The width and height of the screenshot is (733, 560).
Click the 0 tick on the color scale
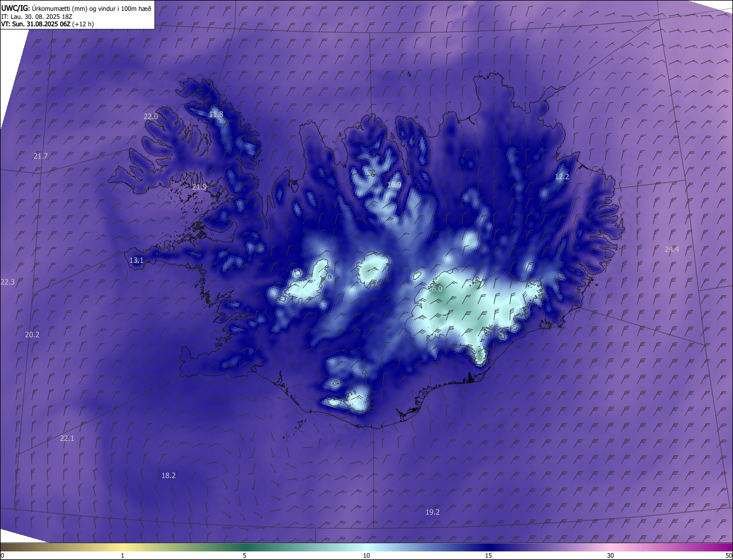coord(2,555)
